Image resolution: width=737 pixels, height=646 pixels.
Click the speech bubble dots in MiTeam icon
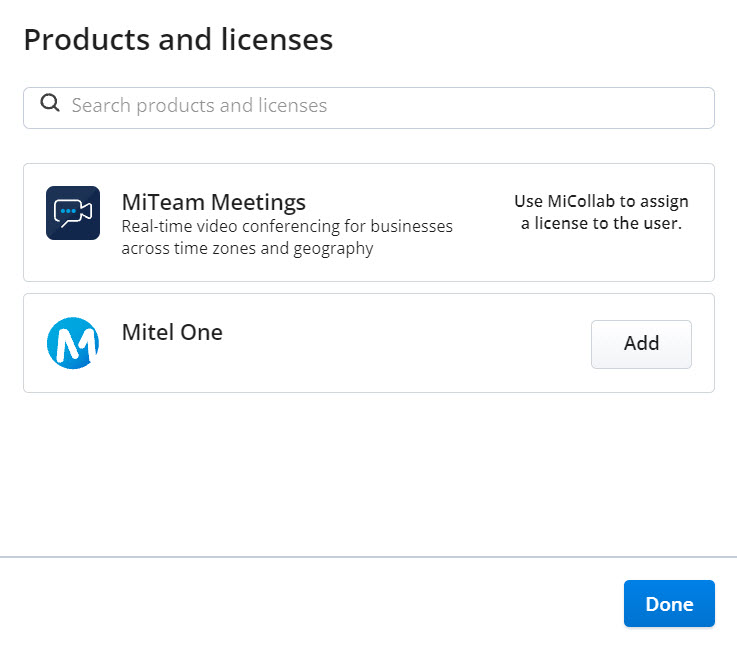coord(66,212)
